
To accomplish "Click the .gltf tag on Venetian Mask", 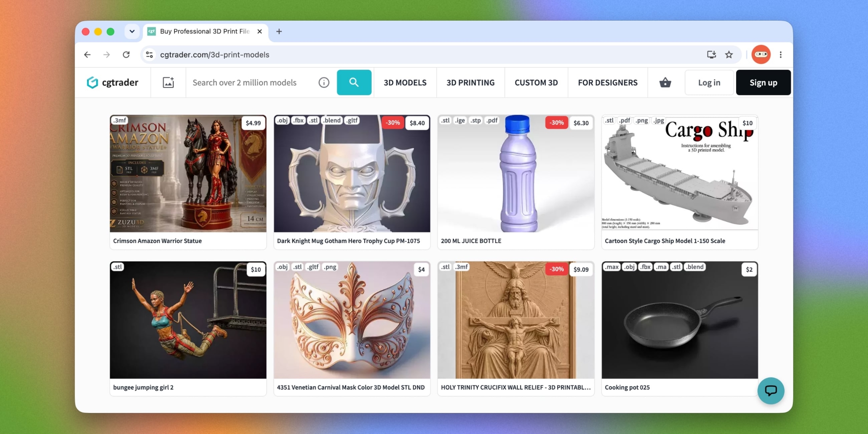I will pos(313,267).
